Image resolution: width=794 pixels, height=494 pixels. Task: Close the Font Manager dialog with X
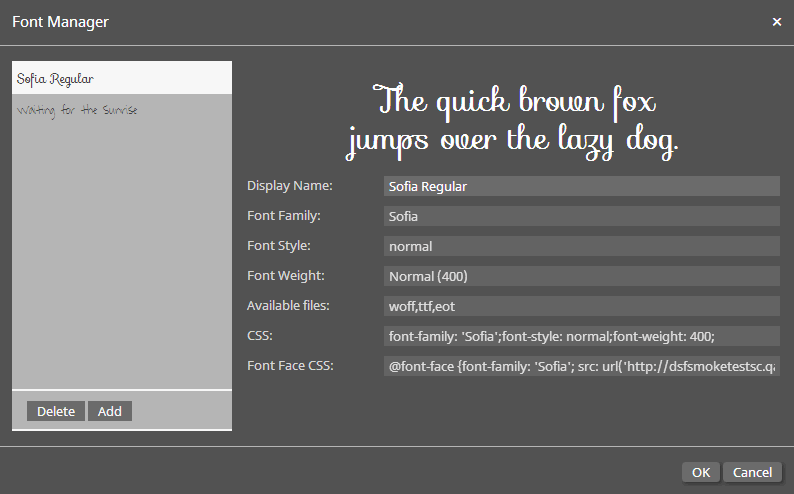coord(776,22)
